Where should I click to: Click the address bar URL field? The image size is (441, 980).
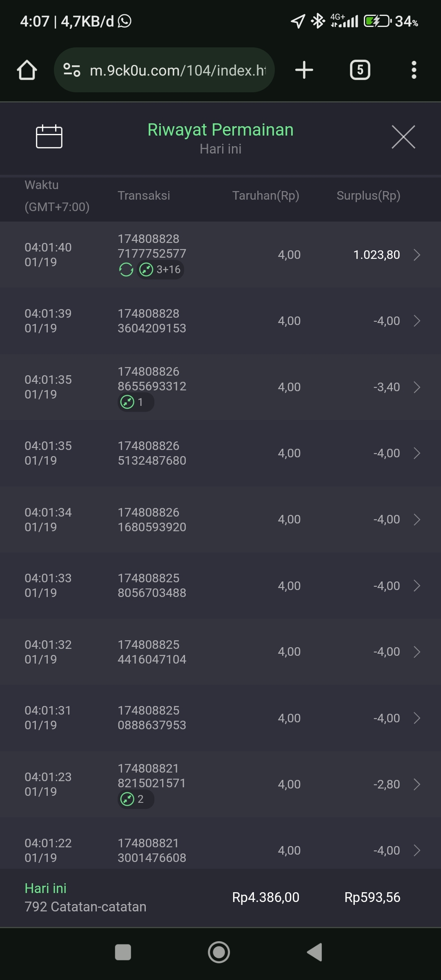coord(178,70)
